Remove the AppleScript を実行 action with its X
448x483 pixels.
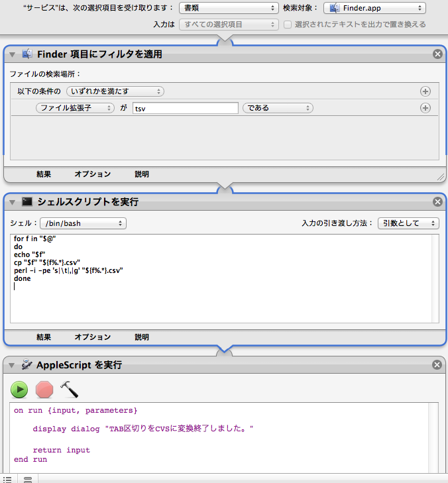tap(437, 364)
